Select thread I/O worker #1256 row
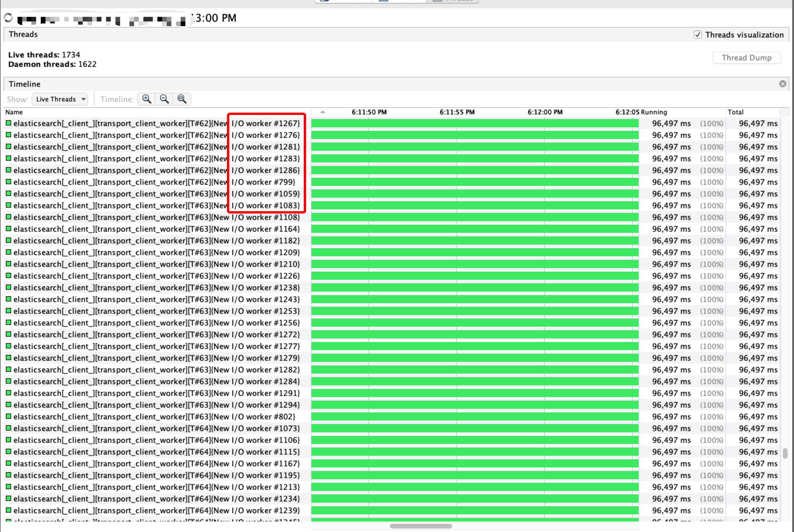The width and height of the screenshot is (794, 532). pos(392,323)
